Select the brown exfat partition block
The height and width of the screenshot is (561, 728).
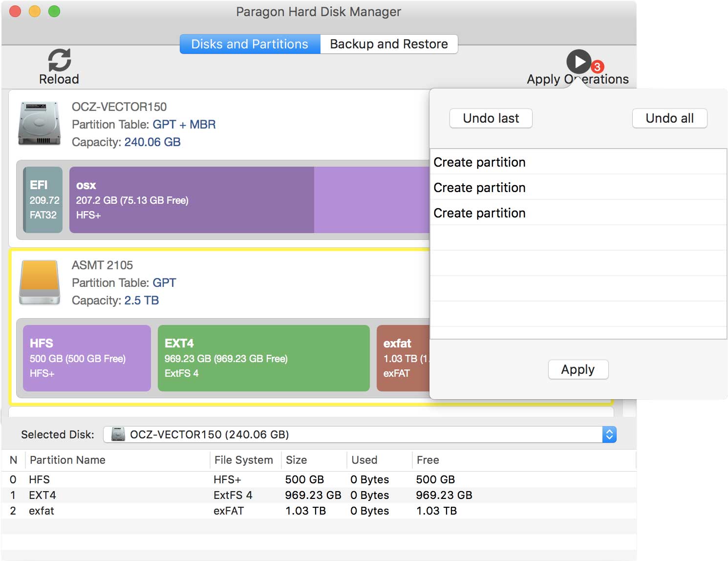pyautogui.click(x=403, y=358)
